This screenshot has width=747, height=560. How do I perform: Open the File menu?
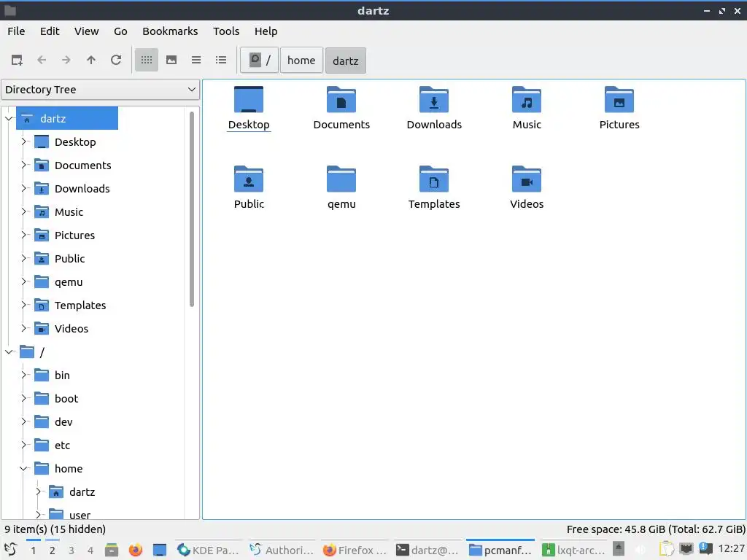click(x=16, y=31)
